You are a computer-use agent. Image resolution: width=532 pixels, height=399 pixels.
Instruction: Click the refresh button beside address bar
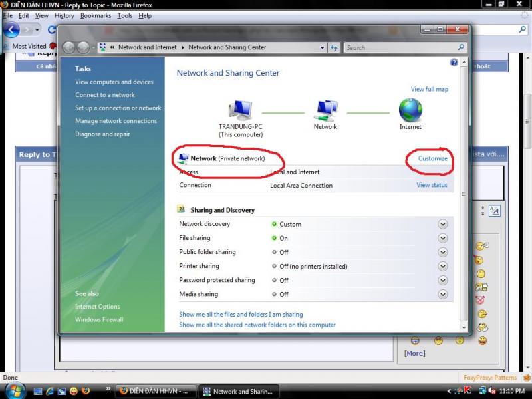(334, 48)
